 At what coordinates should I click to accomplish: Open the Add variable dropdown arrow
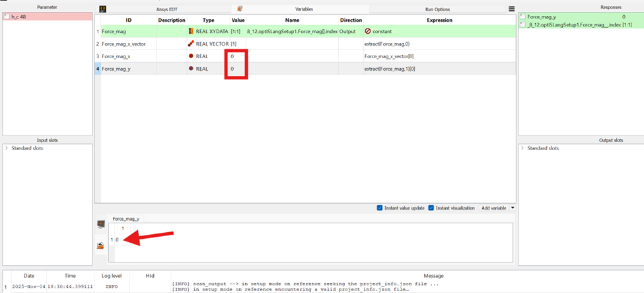pos(512,208)
